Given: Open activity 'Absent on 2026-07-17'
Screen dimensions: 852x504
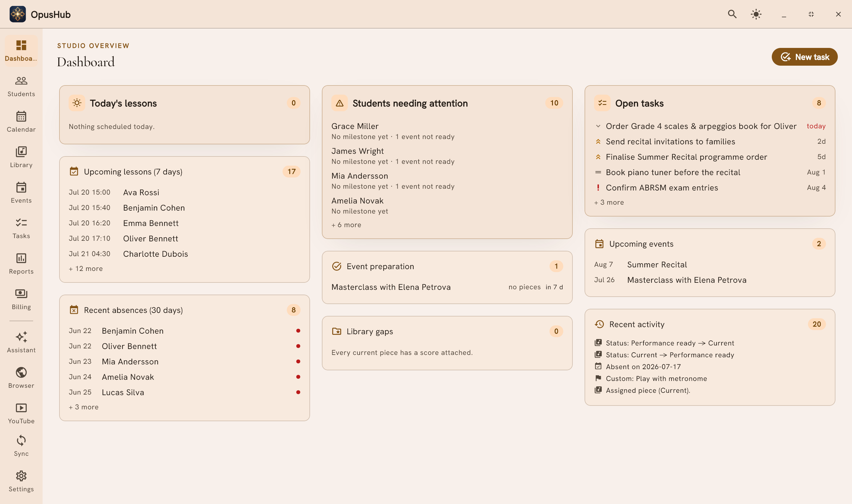Looking at the screenshot, I should (710, 367).
